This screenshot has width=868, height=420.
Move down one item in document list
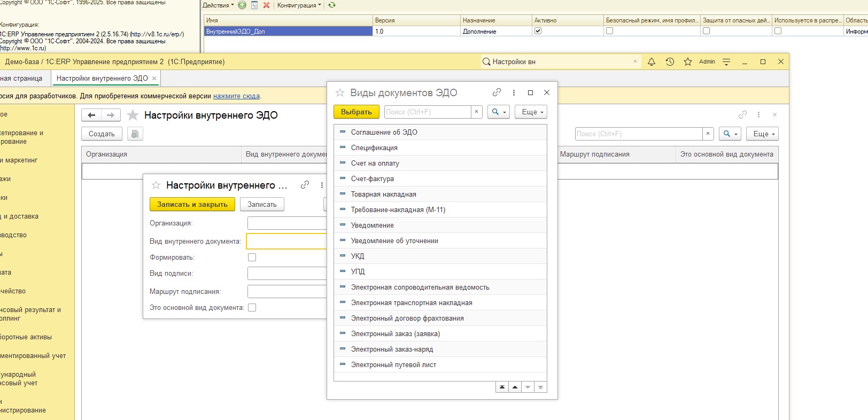click(528, 387)
